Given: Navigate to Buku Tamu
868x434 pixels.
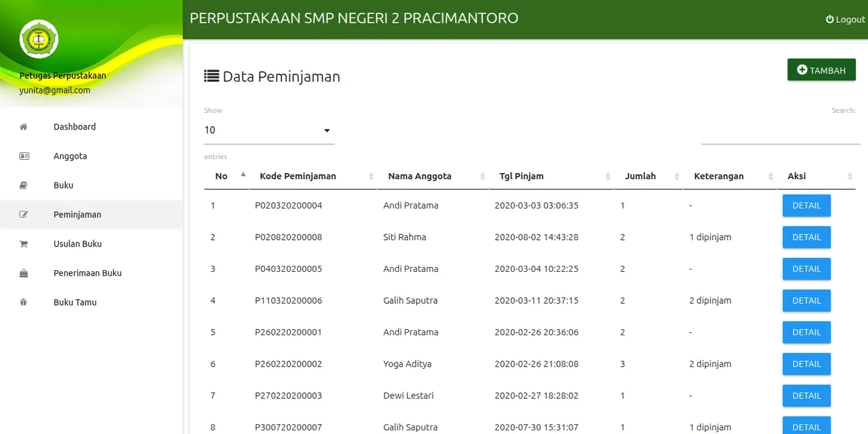Looking at the screenshot, I should (92, 303).
